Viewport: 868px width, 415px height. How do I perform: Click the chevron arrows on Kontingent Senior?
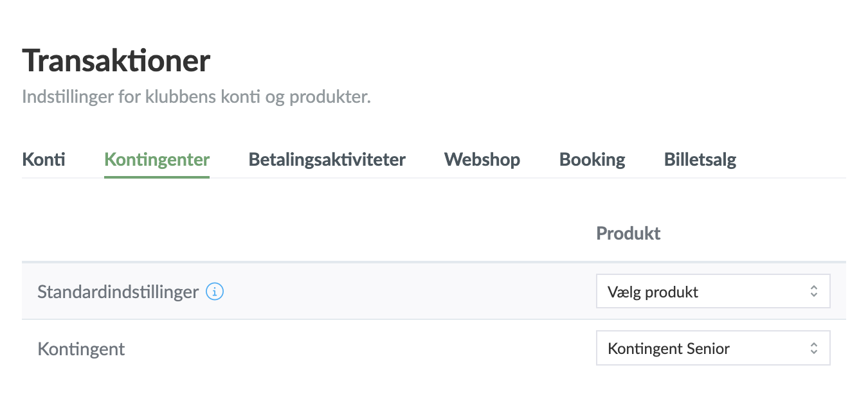point(813,348)
